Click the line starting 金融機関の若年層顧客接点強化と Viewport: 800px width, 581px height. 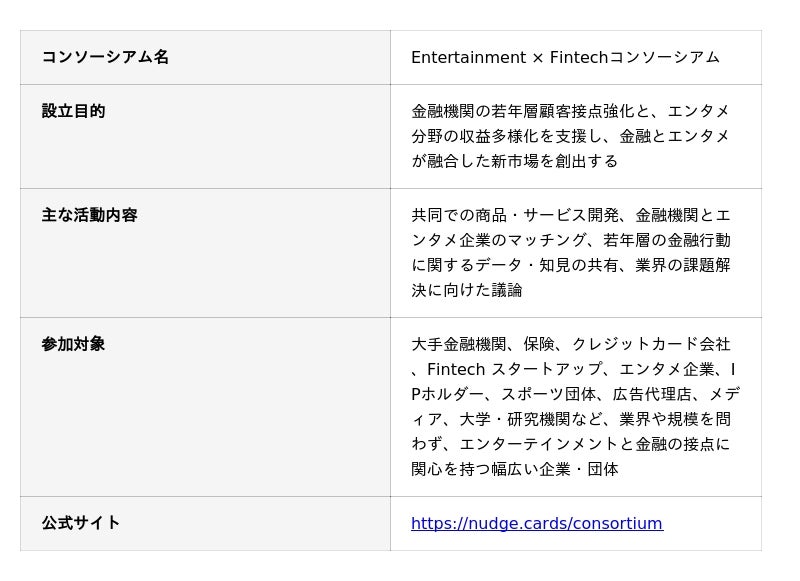570,111
